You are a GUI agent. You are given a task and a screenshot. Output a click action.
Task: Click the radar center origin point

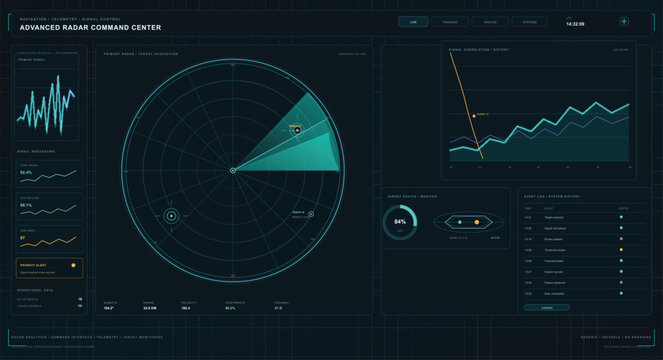(233, 170)
